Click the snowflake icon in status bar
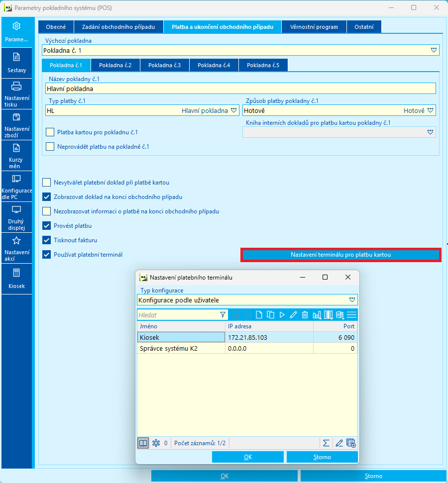 click(x=156, y=443)
